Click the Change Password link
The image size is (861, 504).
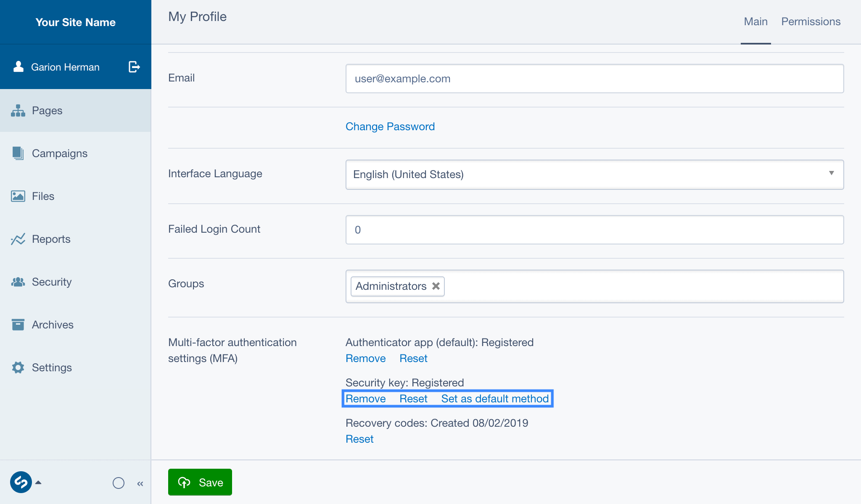coord(390,126)
